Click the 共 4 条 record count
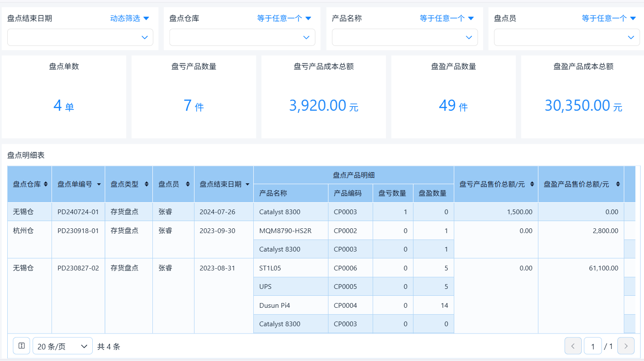This screenshot has width=644, height=361. pyautogui.click(x=109, y=346)
